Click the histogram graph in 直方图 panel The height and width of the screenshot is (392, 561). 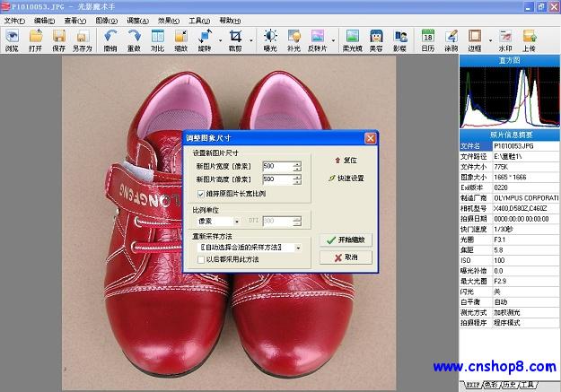coord(510,97)
